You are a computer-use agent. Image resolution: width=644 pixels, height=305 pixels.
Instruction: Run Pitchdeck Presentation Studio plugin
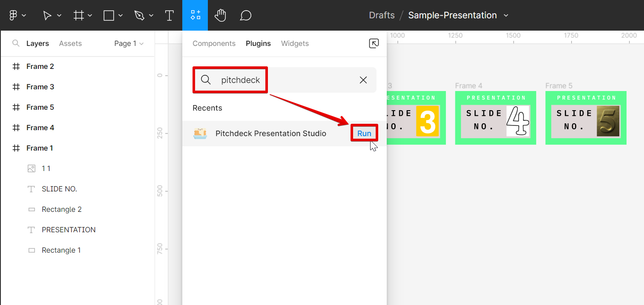pyautogui.click(x=364, y=134)
